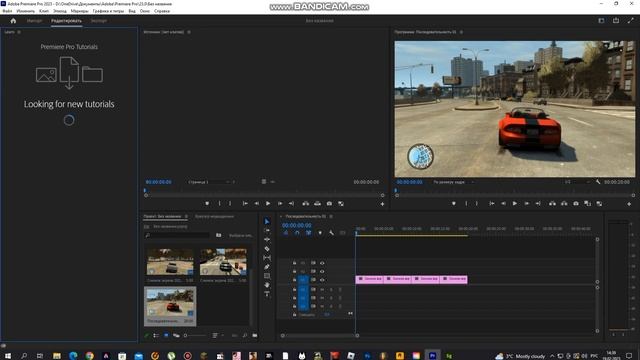Lock the video track containing pink clips
Viewport: 640px width, 360px height.
click(x=294, y=280)
